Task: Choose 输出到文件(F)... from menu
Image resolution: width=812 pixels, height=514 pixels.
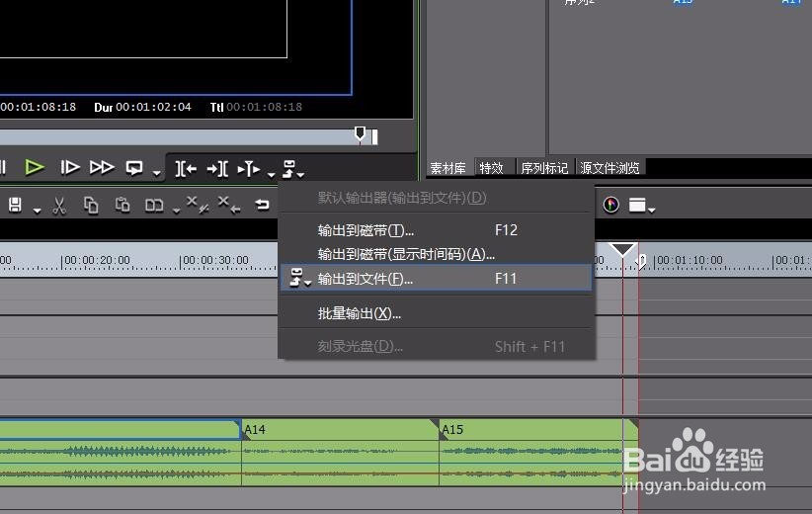Action: point(436,279)
